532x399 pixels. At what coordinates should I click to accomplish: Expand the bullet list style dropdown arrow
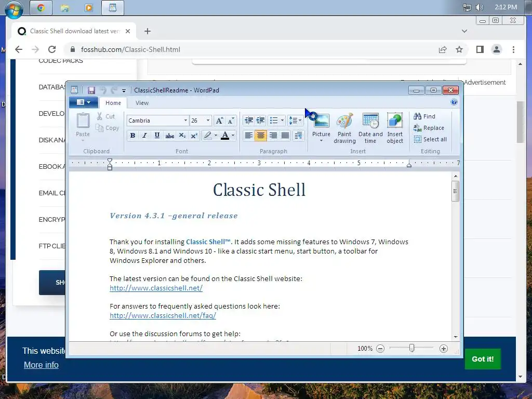(x=282, y=120)
